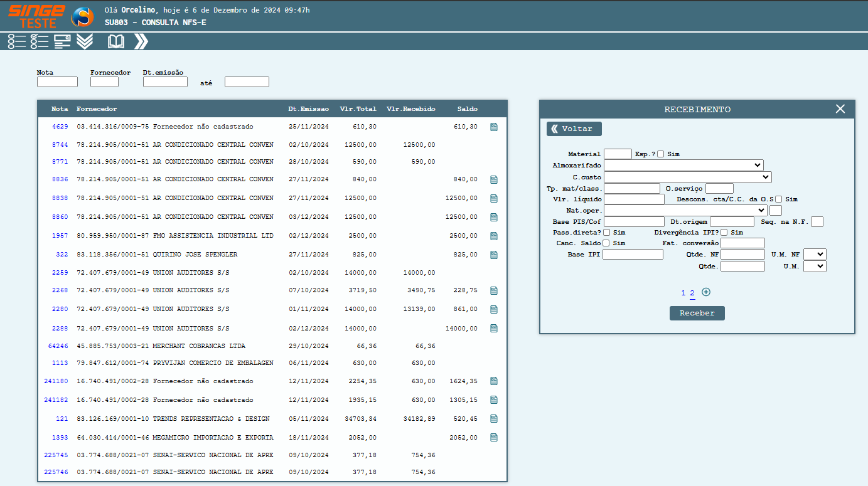Open the book manual icon
The height and width of the screenshot is (486, 868).
tap(116, 41)
